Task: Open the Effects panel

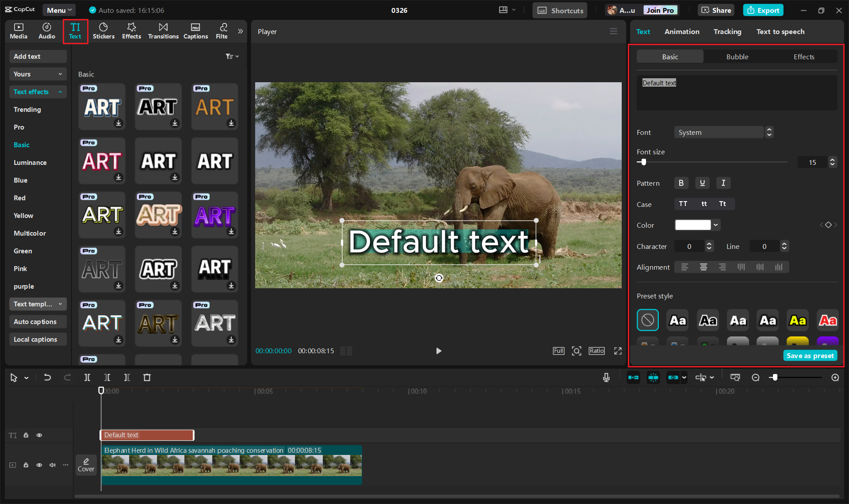Action: [131, 31]
